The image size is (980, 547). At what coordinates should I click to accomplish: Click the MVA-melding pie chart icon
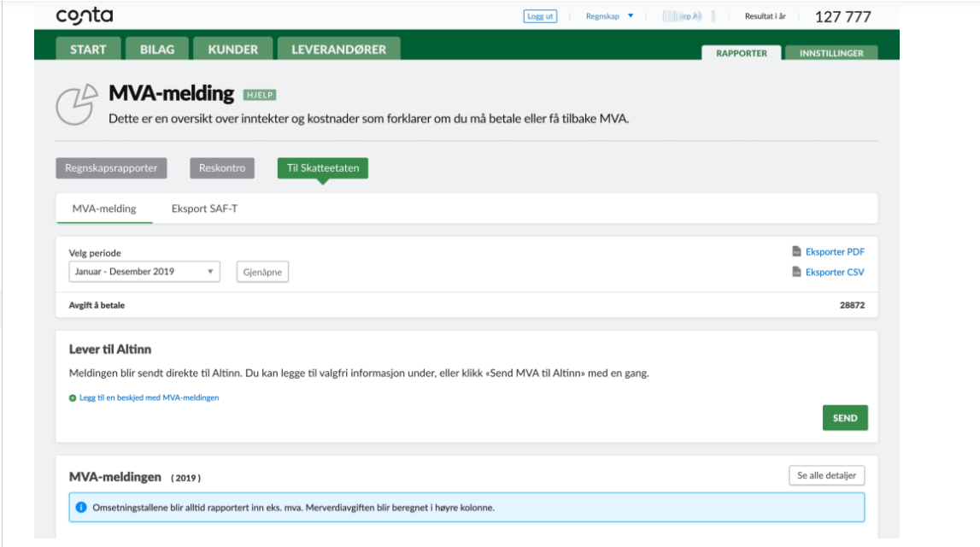[x=77, y=104]
